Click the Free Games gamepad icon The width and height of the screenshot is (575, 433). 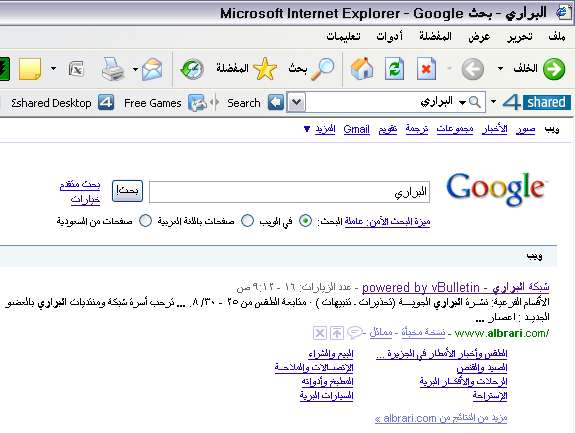[x=197, y=103]
